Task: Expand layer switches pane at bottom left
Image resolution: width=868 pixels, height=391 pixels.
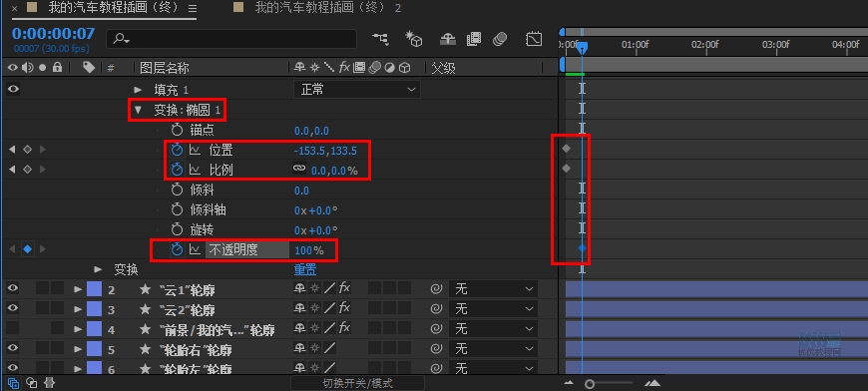Action: pyautogui.click(x=13, y=382)
